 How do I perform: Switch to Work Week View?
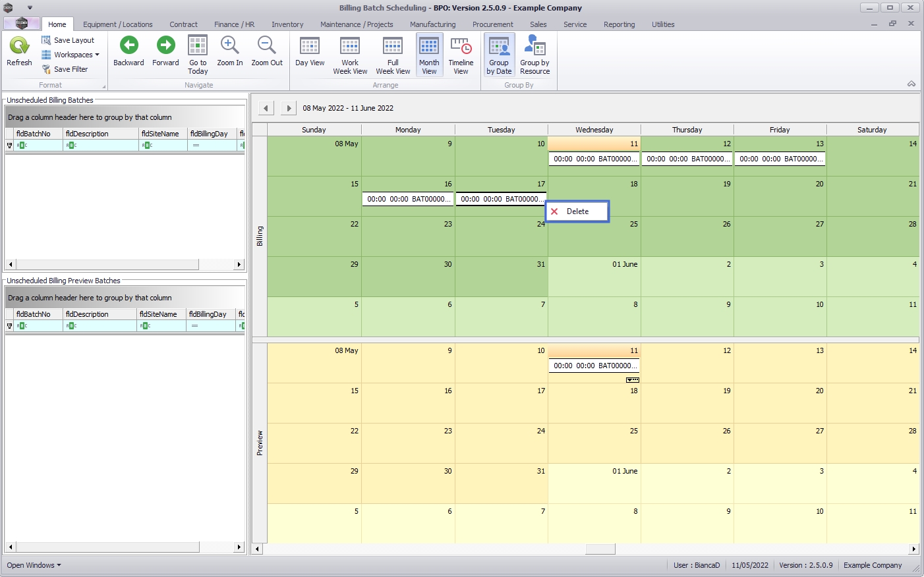350,55
